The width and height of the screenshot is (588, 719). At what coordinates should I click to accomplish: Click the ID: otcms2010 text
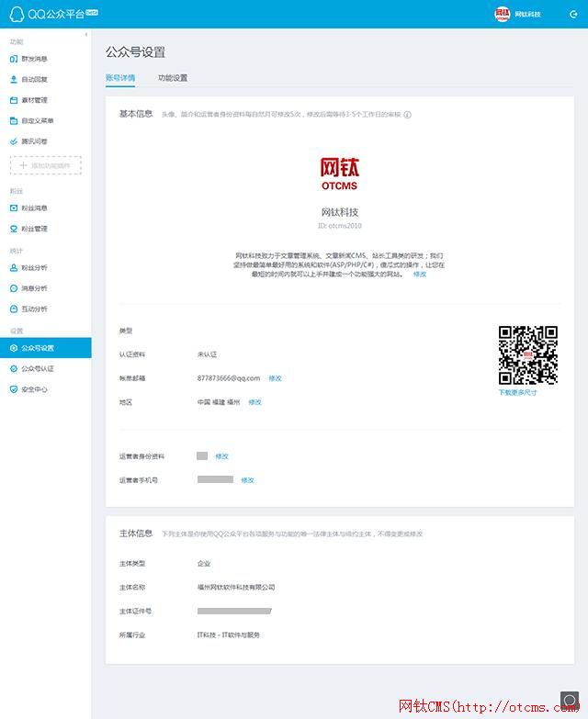pos(339,226)
